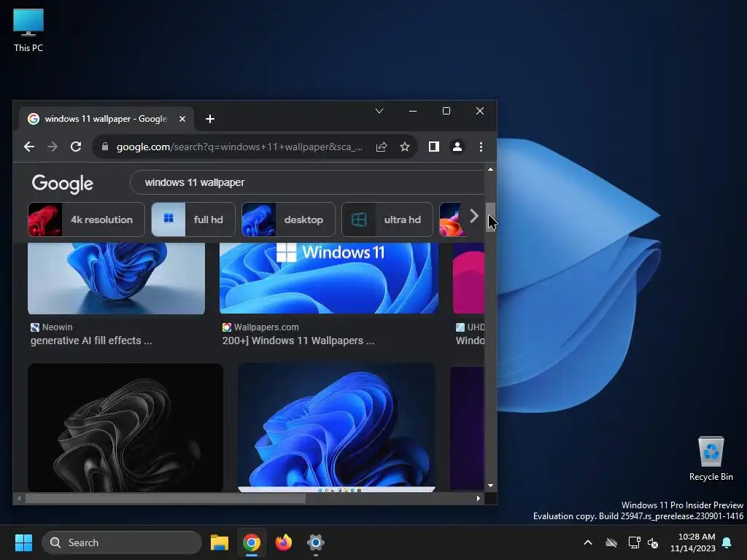
Task: Show more filter chips arrow
Action: click(473, 216)
